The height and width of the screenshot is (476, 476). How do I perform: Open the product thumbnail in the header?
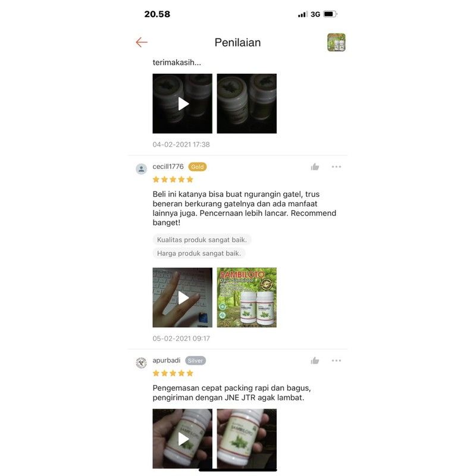pos(336,42)
